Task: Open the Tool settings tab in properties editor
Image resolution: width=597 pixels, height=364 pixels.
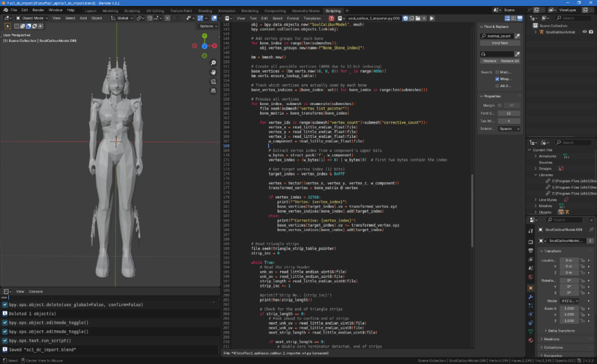Action: click(x=530, y=230)
